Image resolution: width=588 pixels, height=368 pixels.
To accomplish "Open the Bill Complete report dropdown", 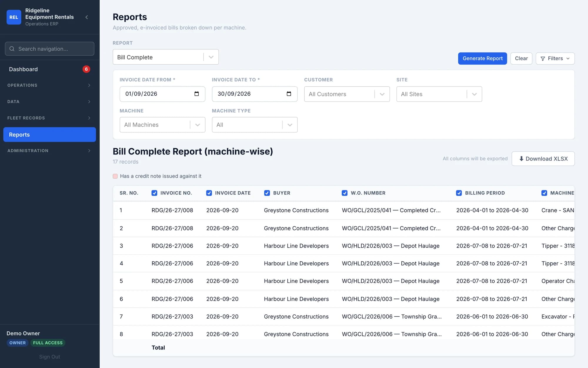I will point(166,57).
